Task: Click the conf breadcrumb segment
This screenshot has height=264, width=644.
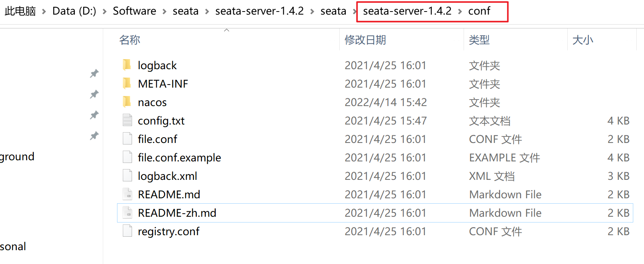Action: [x=479, y=11]
